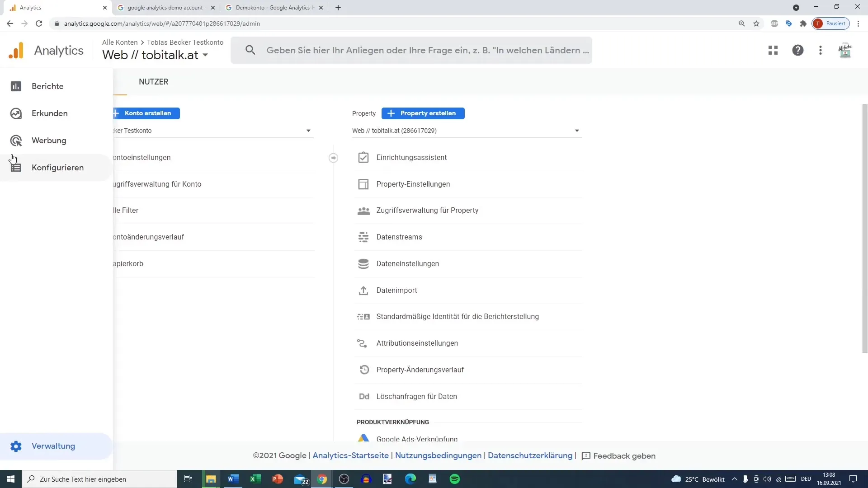Open Spotify from the taskbar
868x488 pixels.
tap(455, 479)
